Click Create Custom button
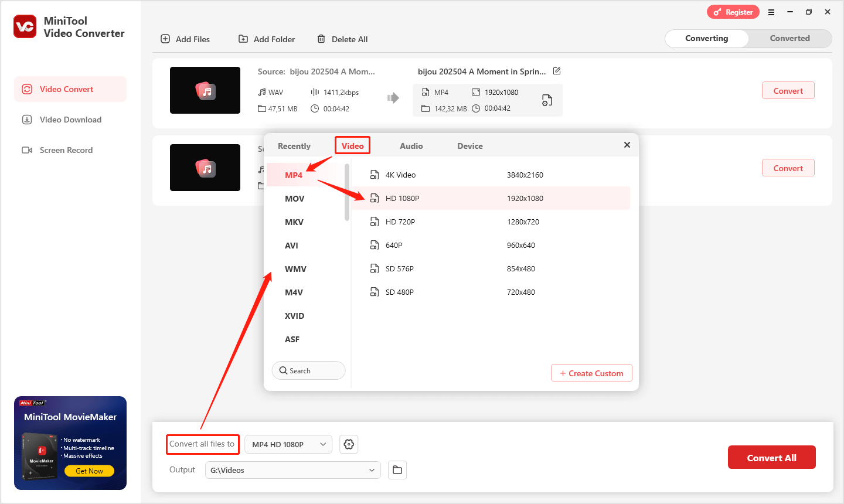This screenshot has width=844, height=504. pos(591,373)
